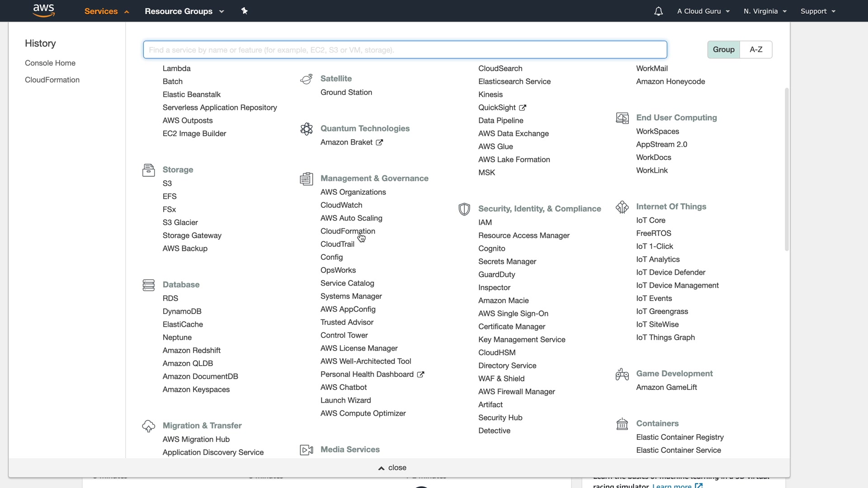Expand the Resource Groups dropdown

[184, 11]
